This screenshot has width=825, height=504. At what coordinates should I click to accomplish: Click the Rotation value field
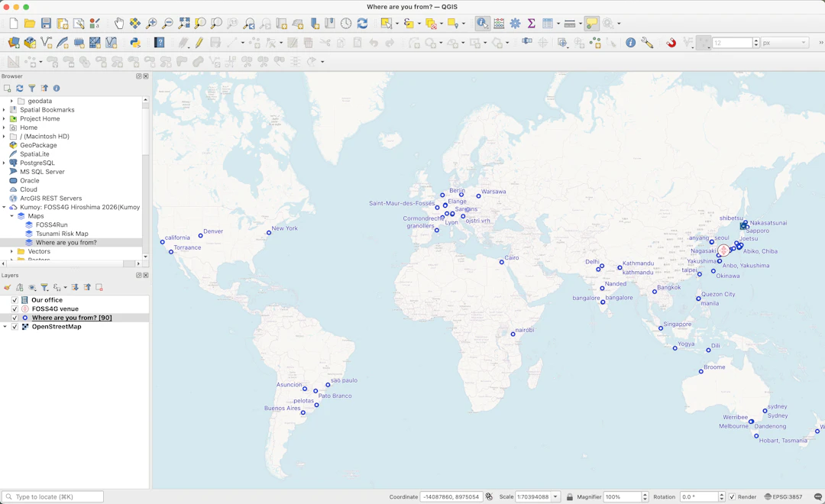[699, 496]
